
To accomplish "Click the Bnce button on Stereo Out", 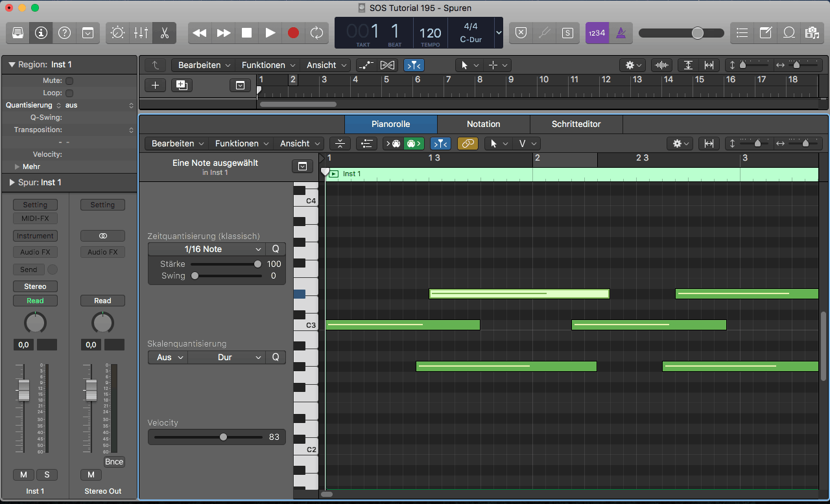I will [x=114, y=462].
